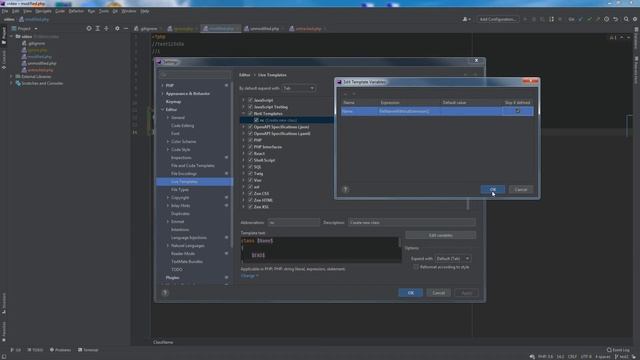Confirm Edit Template Variables with OK
This screenshot has width=640, height=360.
[x=492, y=189]
